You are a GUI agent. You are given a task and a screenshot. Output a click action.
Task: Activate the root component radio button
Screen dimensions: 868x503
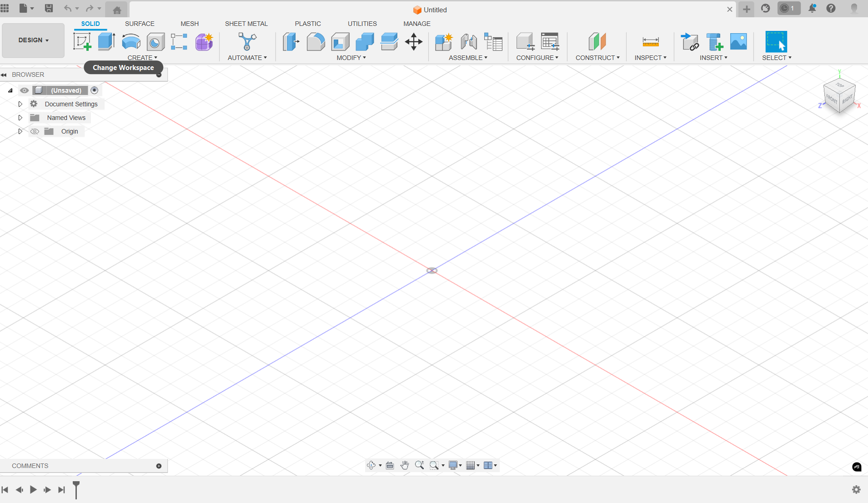point(95,90)
